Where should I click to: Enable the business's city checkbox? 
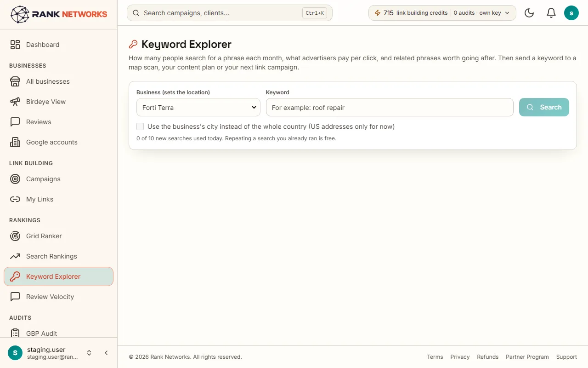tap(140, 126)
